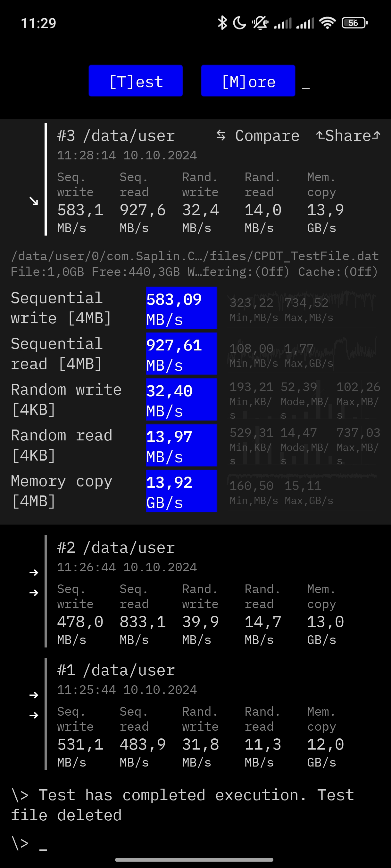Expand result #1 using top arrow
The height and width of the screenshot is (868, 391).
[34, 695]
